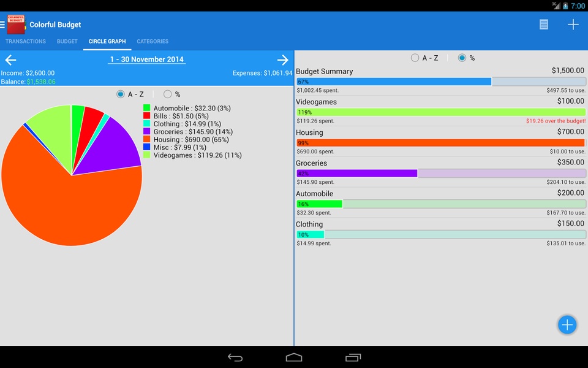Screen dimensions: 588x368
Task: Click the green Automobile legend swatch
Action: pyautogui.click(x=146, y=108)
